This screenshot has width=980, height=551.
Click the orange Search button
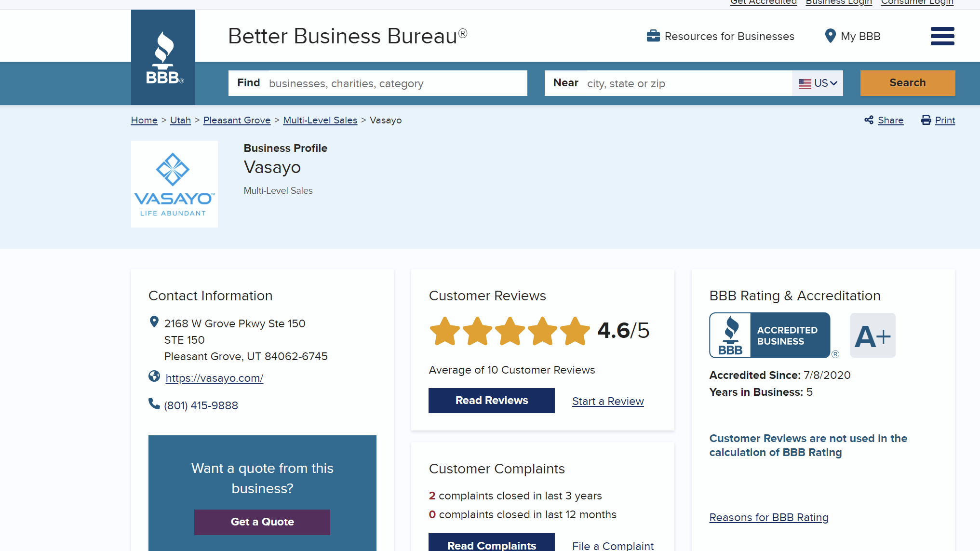point(907,83)
